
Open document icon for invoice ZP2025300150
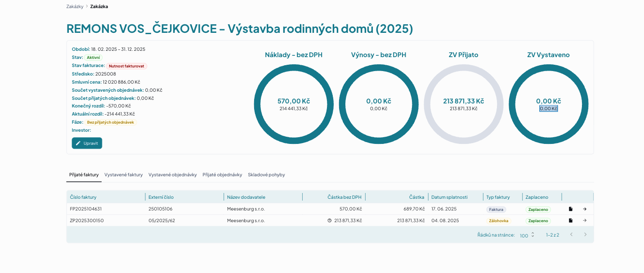571,220
